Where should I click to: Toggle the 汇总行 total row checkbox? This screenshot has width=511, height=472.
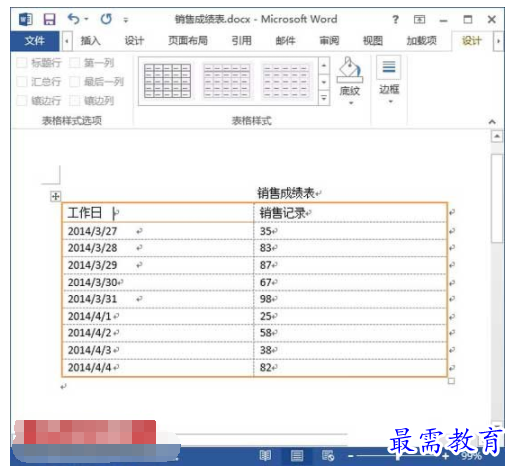point(22,82)
